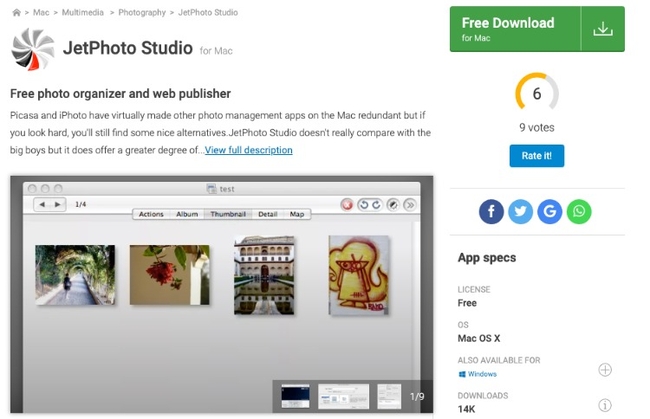Open the yellow graffiti photo
The width and height of the screenshot is (650, 419).
pos(359,275)
